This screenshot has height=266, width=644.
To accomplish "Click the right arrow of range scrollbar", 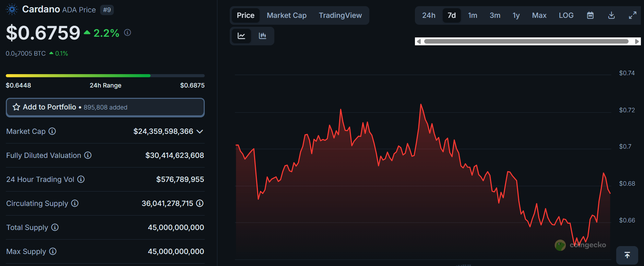I will (637, 42).
